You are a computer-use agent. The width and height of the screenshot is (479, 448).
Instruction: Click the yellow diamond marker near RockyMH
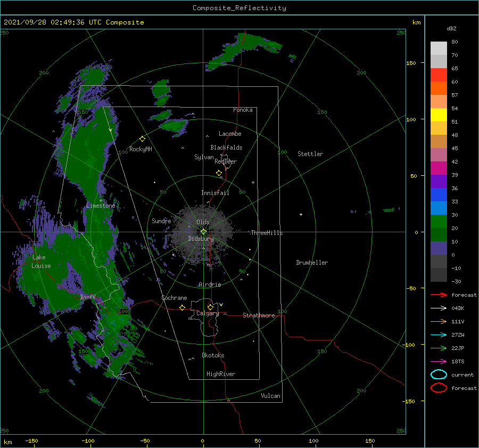click(142, 139)
